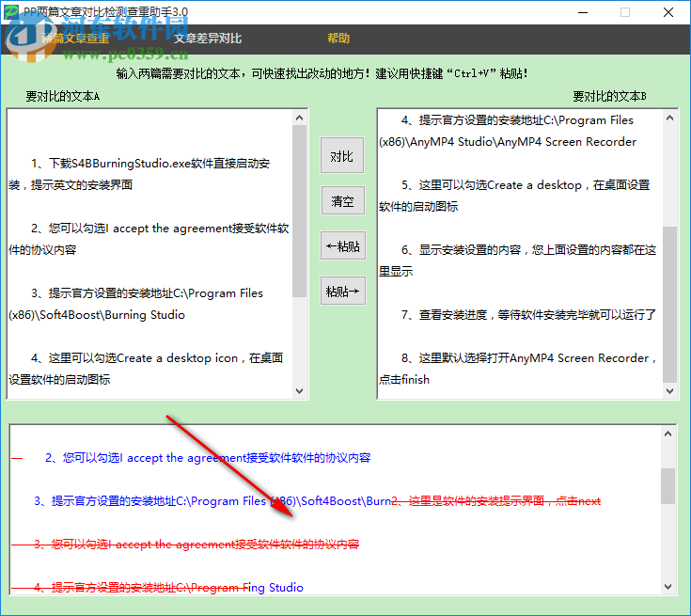Viewport: 691px width, 616px height.
Task: Paste into text B with 粘贴→ button
Action: pos(342,291)
